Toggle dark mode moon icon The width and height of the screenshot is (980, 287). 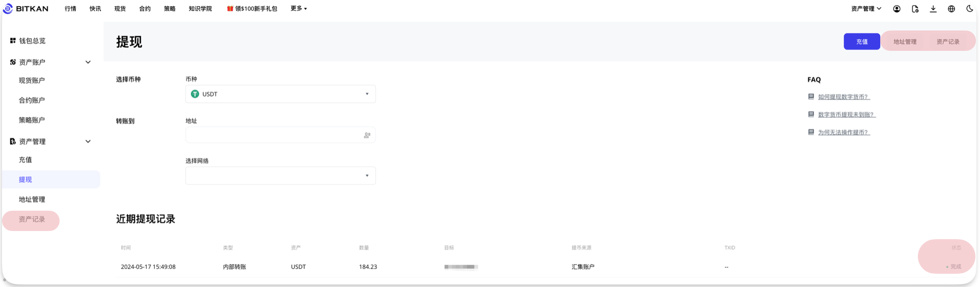pyautogui.click(x=969, y=9)
